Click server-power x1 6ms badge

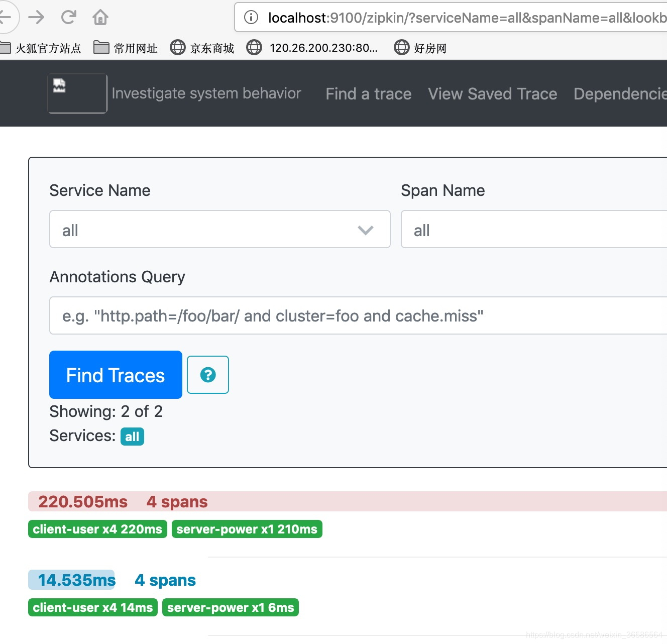[231, 607]
